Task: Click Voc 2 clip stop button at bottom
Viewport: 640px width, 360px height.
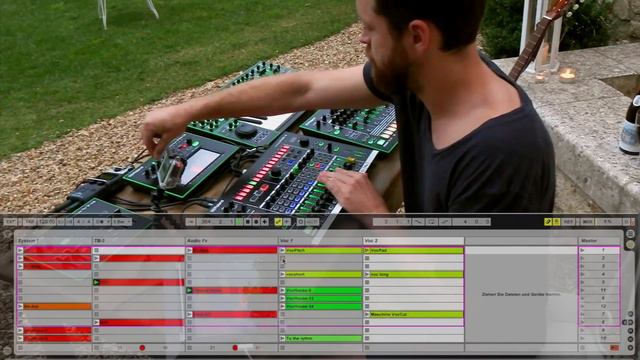Action: click(x=367, y=348)
